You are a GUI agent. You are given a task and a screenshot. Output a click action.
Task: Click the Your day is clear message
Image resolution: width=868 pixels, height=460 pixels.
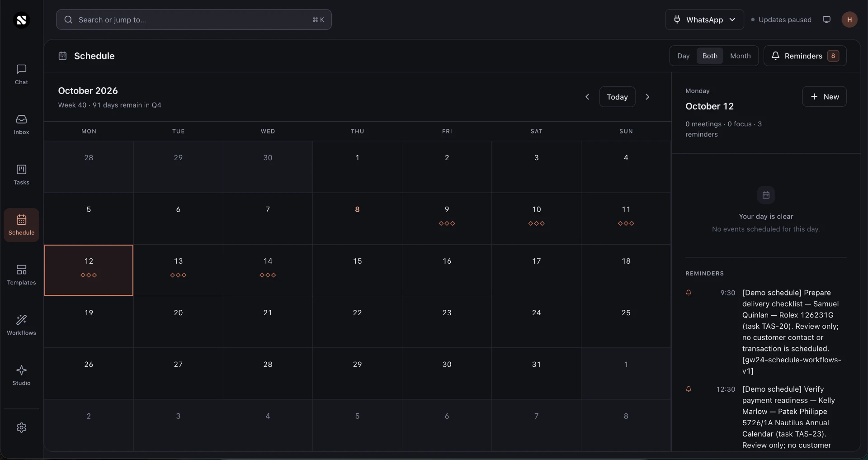[x=766, y=216]
